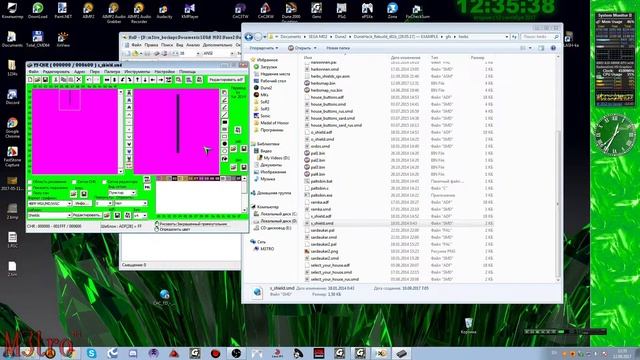
Task: Select the Определить цвет radio option
Action: [x=172, y=229]
